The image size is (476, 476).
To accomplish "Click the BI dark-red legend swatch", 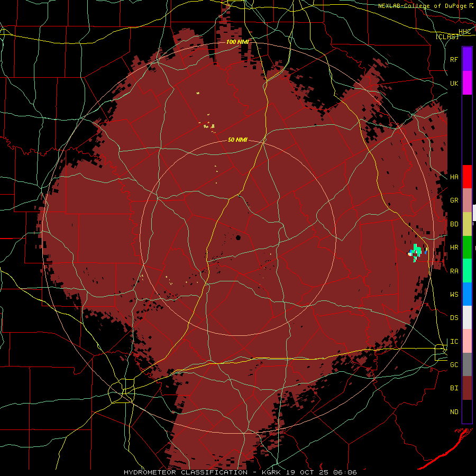I will pos(467,388).
